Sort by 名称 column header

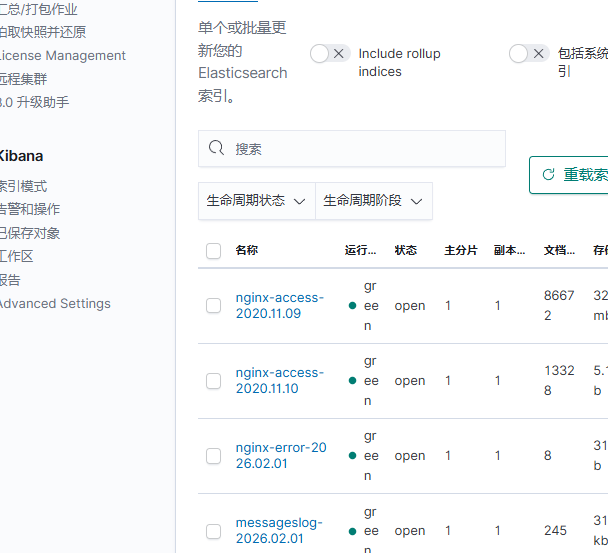[247, 251]
